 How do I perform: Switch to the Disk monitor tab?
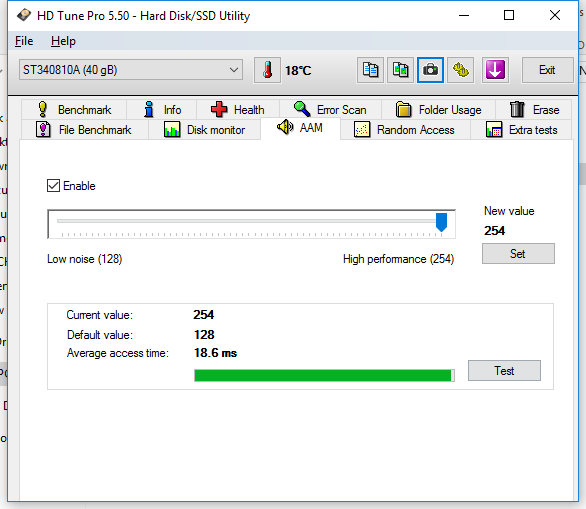(x=204, y=130)
